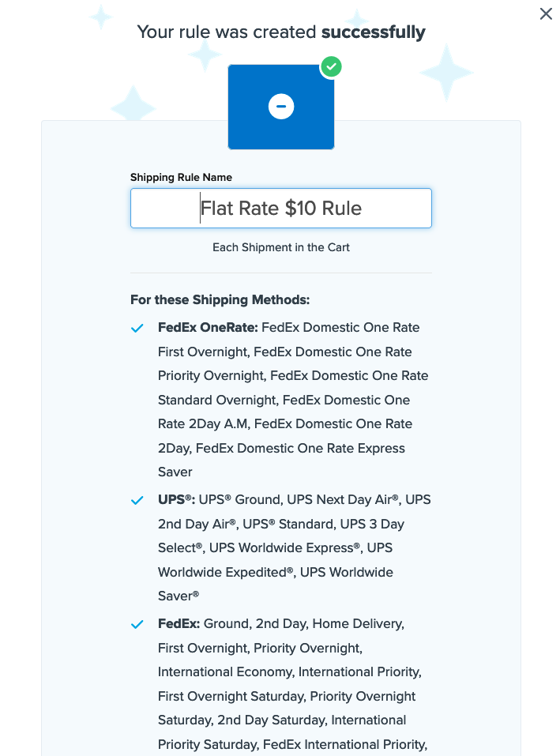Screen dimensions: 560x756
Task: Click the Priority Overnight Saturday text
Action: pyautogui.click(x=363, y=697)
